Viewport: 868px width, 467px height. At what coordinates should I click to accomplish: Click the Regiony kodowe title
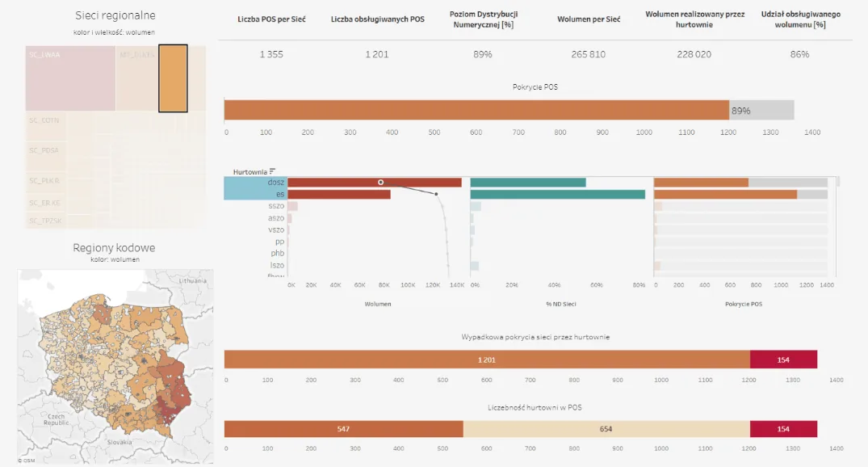(x=114, y=247)
